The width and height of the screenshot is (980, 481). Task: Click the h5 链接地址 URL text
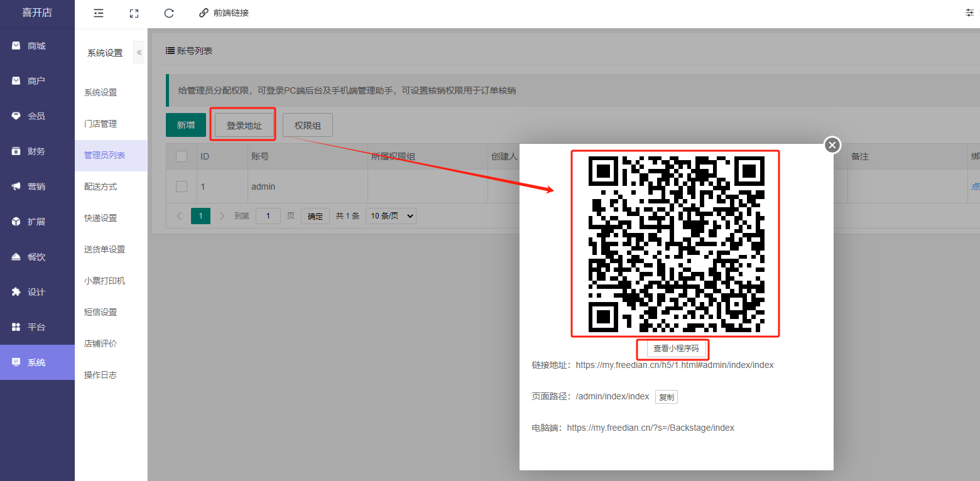675,365
